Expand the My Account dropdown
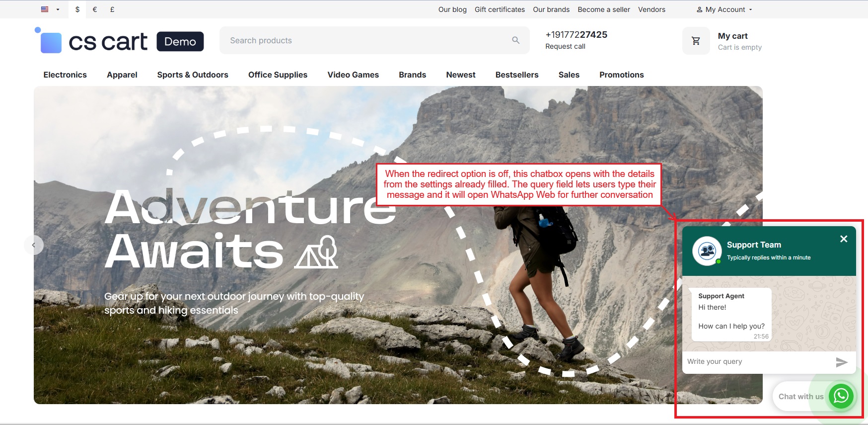Screen dimensions: 868x425 coord(724,9)
